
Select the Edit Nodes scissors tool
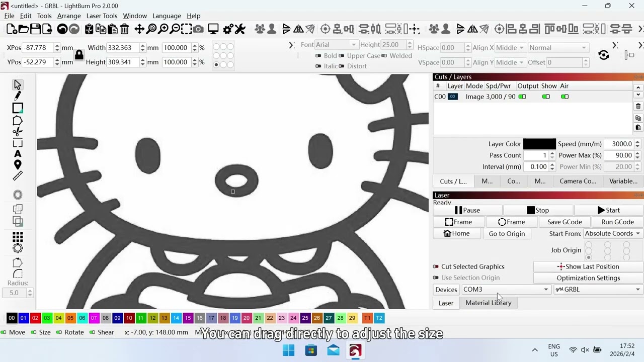pyautogui.click(x=18, y=132)
